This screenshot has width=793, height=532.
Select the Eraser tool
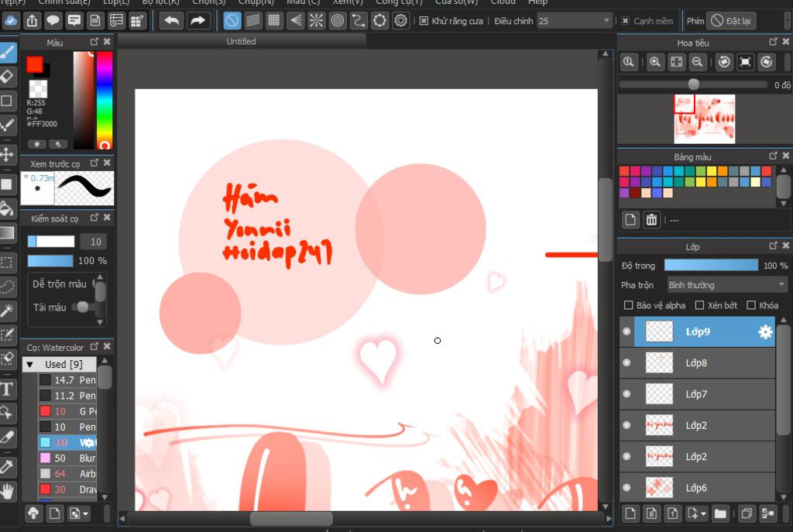pyautogui.click(x=7, y=77)
